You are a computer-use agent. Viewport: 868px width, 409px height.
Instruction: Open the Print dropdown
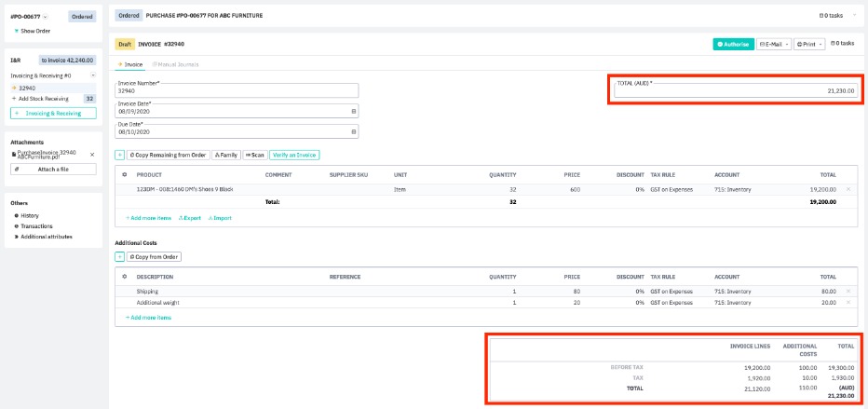tap(808, 44)
